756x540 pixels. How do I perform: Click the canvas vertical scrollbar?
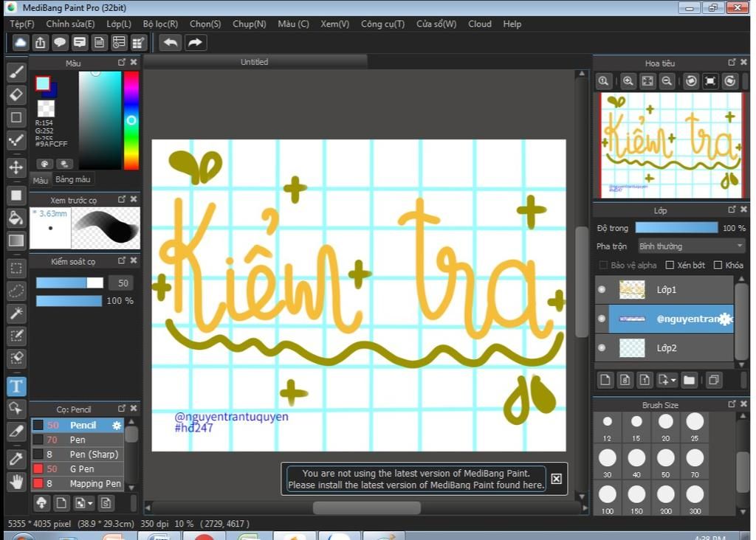click(582, 281)
